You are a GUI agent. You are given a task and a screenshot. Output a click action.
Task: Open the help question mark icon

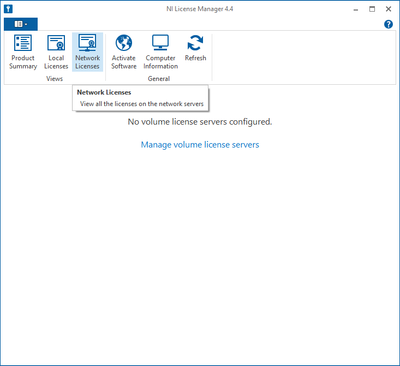[388, 24]
